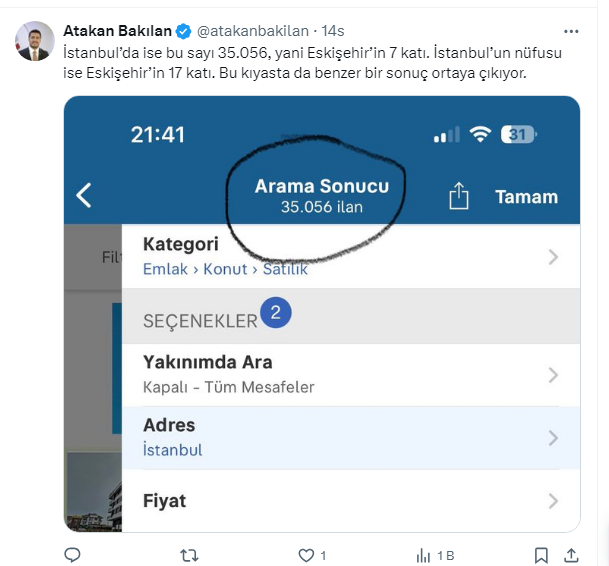
Task: Open the Atakan Bakılan display name link
Action: point(117,31)
